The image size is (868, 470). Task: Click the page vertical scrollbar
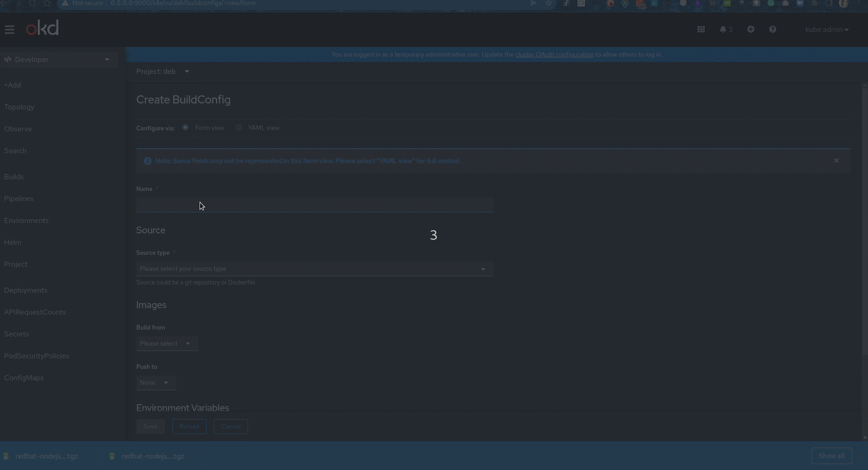pos(865,222)
